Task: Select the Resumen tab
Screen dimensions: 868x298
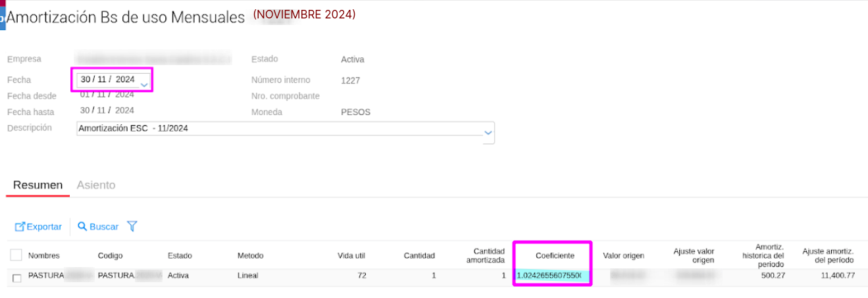Action: click(38, 186)
